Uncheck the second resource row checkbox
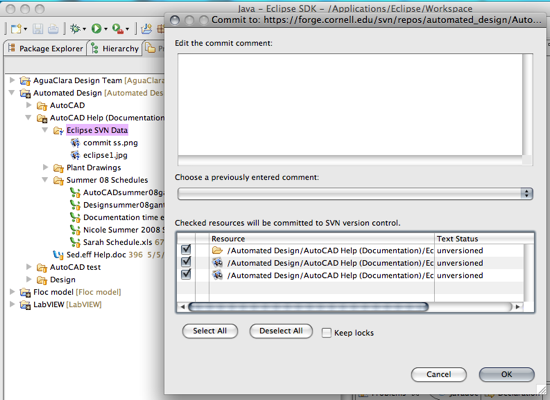The width and height of the screenshot is (550, 400). point(186,262)
